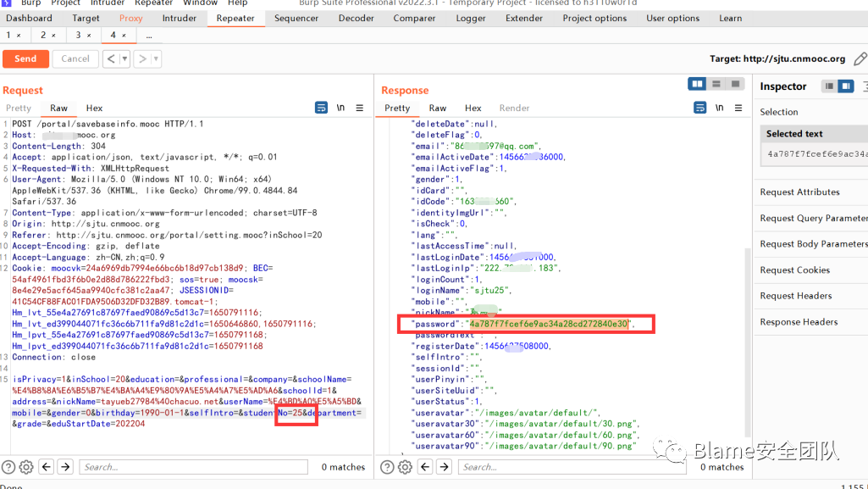The width and height of the screenshot is (868, 489).
Task: Click the response search input field
Action: (573, 467)
